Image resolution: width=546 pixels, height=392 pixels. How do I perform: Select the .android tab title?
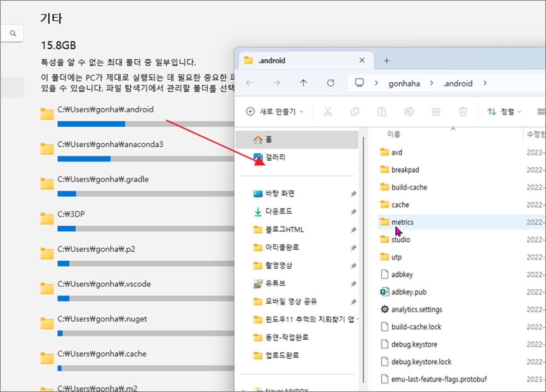click(272, 61)
